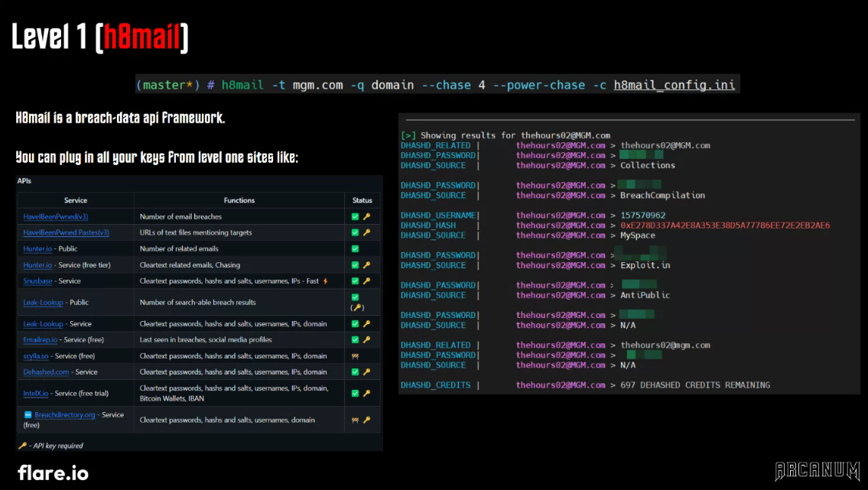Click the key icon in the Snusbase row
The width and height of the screenshot is (868, 490).
click(366, 281)
